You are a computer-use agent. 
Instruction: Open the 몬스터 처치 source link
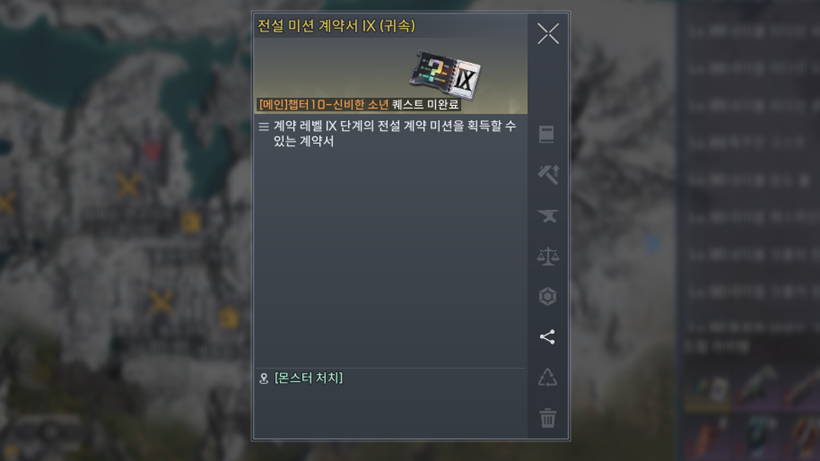click(x=309, y=378)
